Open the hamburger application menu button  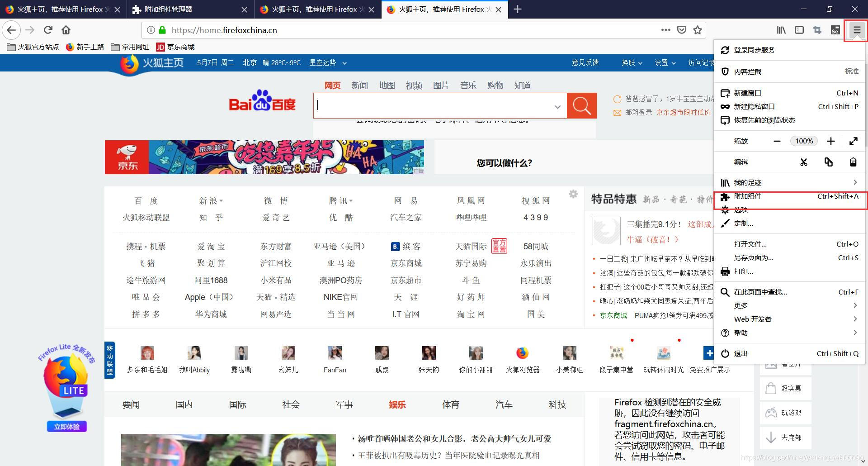(857, 30)
